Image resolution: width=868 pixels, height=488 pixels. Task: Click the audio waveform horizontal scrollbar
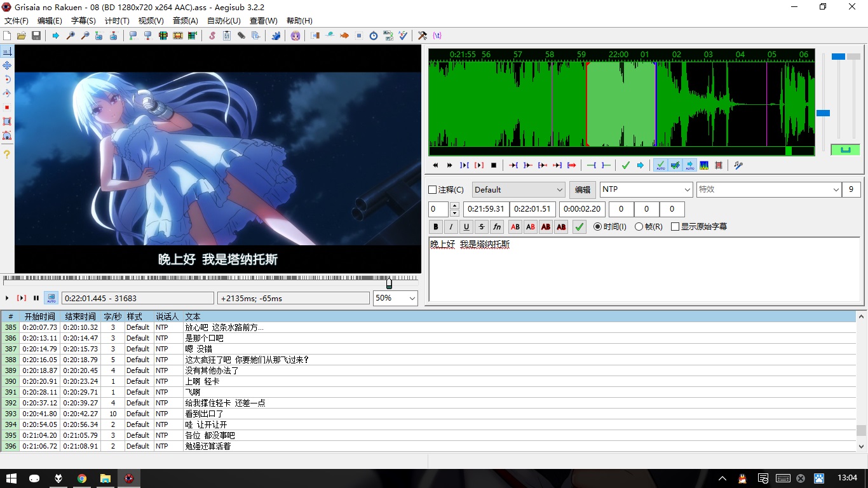coord(621,151)
